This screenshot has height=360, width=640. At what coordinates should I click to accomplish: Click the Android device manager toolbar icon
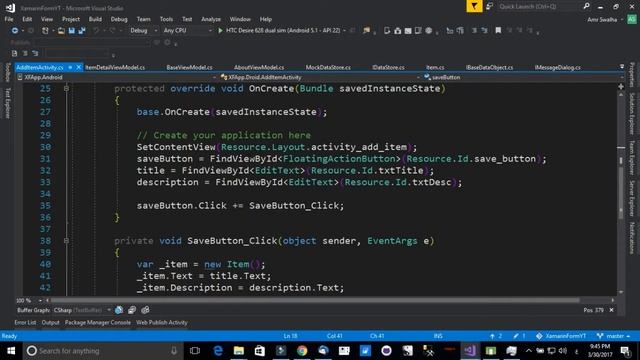[387, 31]
